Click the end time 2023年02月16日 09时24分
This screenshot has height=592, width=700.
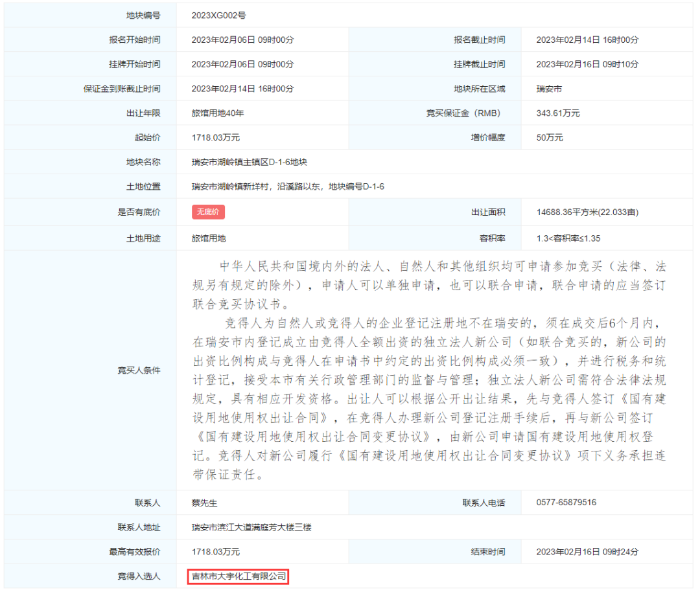pyautogui.click(x=587, y=552)
